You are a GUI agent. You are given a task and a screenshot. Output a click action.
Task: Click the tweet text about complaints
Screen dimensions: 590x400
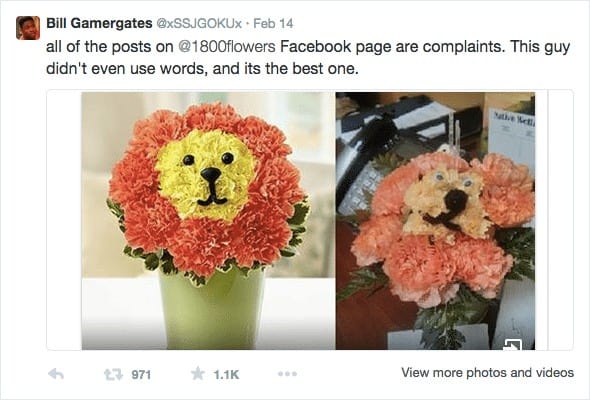point(308,58)
